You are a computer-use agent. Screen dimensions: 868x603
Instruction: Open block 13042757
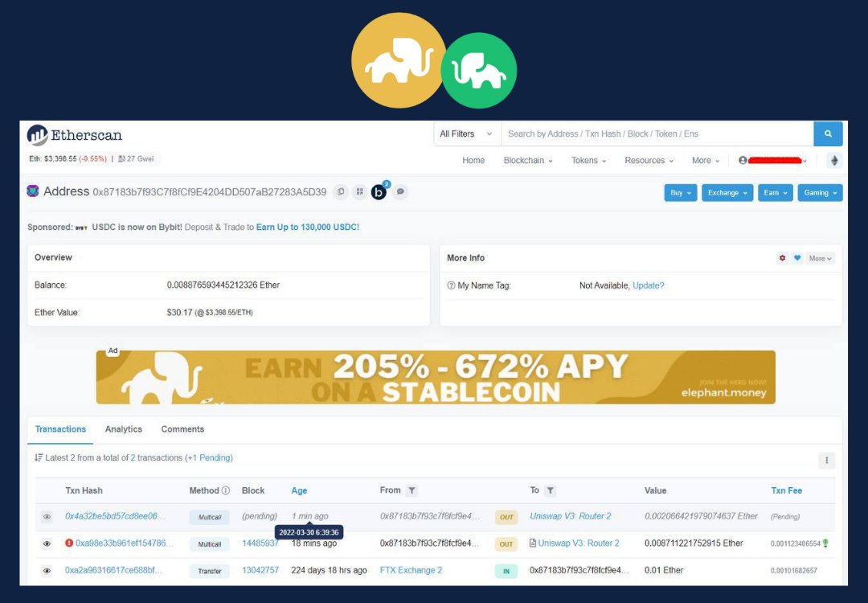tap(260, 570)
